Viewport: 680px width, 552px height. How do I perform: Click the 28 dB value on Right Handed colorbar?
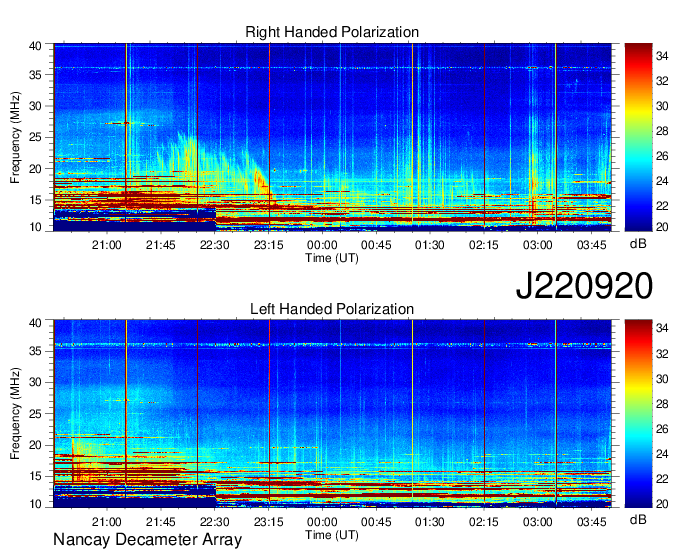662,131
